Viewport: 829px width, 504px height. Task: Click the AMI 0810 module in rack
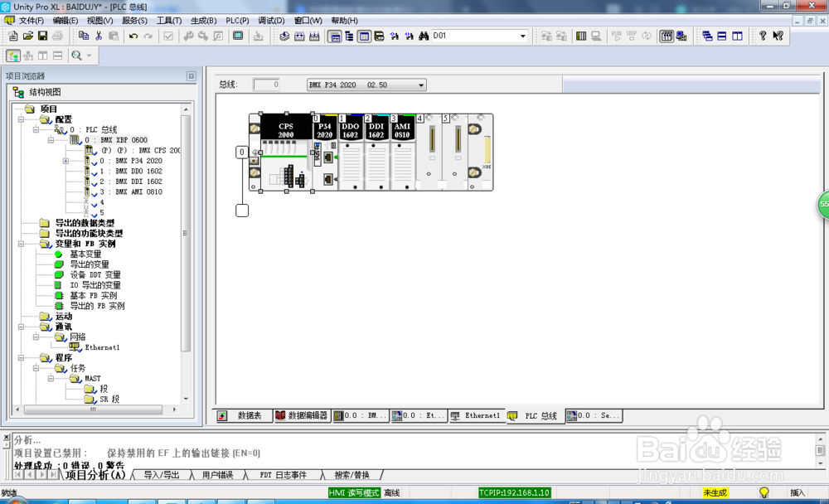tap(402, 153)
